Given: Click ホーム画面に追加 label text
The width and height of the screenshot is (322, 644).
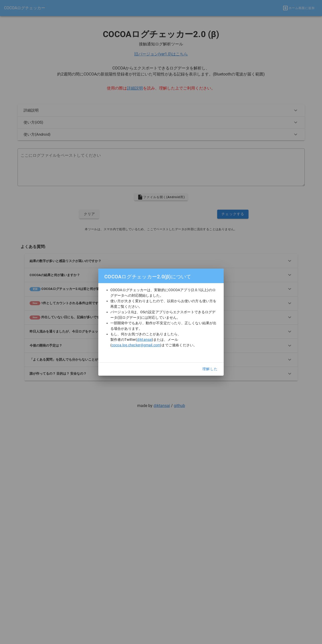Looking at the screenshot, I should [x=301, y=8].
